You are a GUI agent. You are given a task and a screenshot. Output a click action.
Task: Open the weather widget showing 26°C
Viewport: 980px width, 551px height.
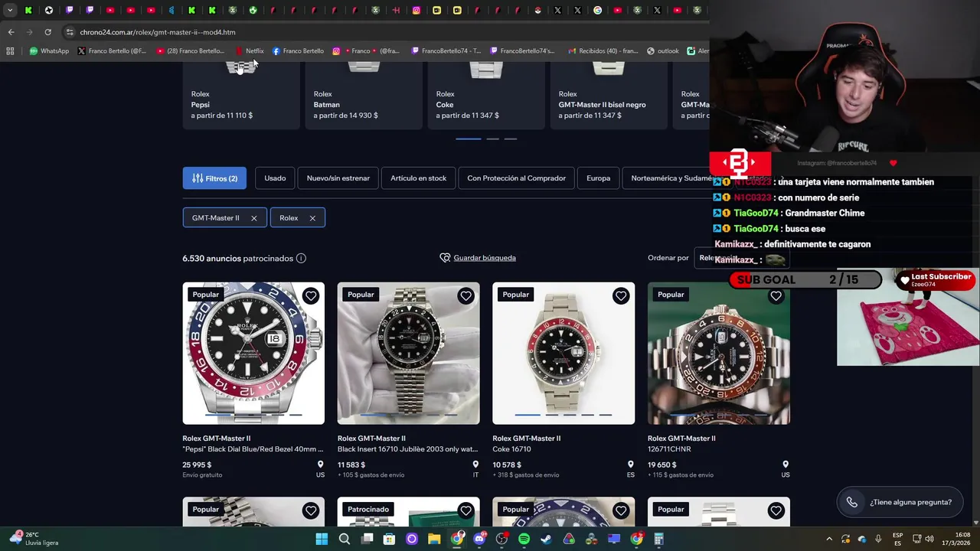click(34, 539)
